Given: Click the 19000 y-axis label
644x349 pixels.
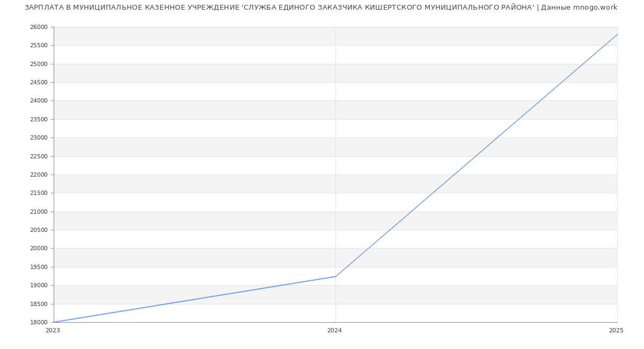Looking at the screenshot, I should click(39, 286).
